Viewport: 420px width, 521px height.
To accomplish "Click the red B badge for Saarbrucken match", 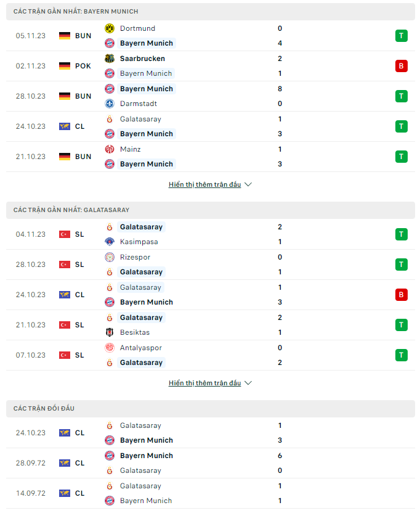I will point(401,66).
